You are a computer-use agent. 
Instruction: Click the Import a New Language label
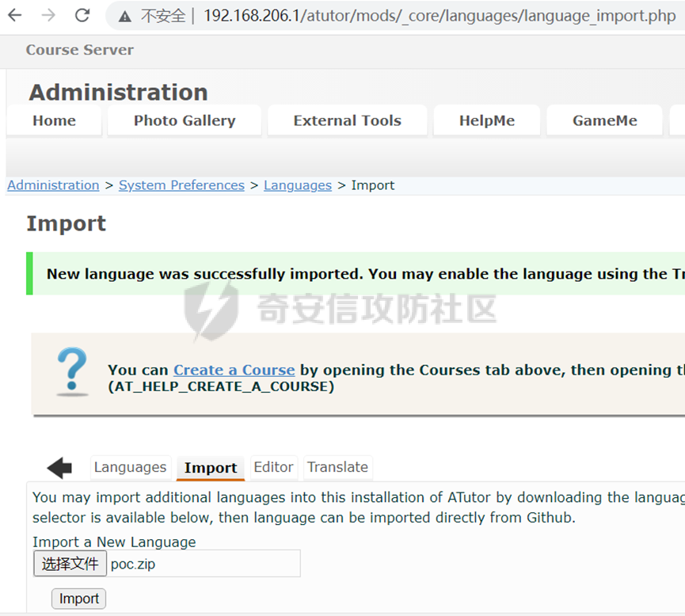[x=114, y=542]
